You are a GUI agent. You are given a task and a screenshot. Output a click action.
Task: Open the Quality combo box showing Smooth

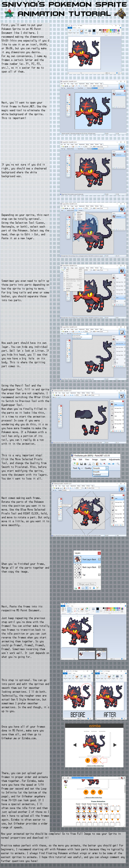100,468
